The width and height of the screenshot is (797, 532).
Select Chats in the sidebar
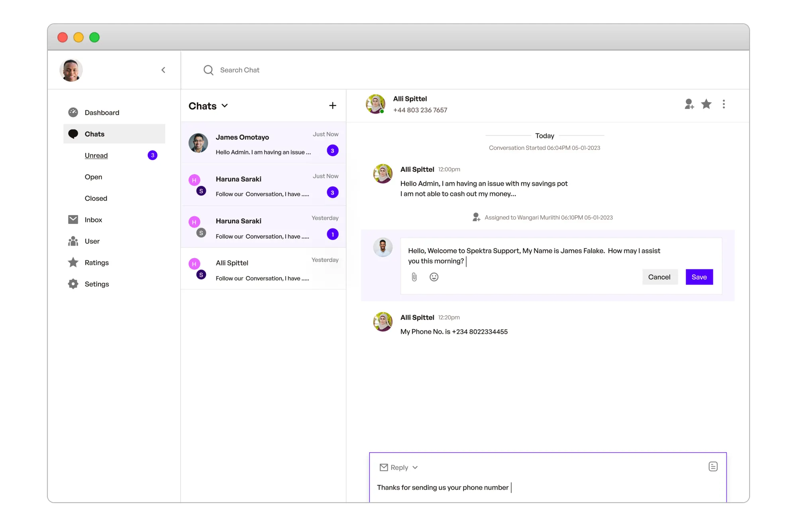point(114,134)
